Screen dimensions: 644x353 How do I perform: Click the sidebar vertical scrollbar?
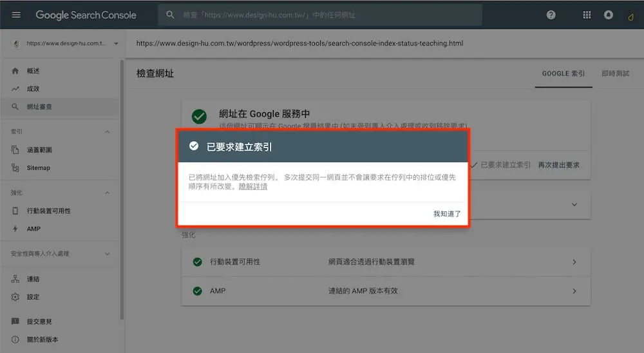click(122, 189)
